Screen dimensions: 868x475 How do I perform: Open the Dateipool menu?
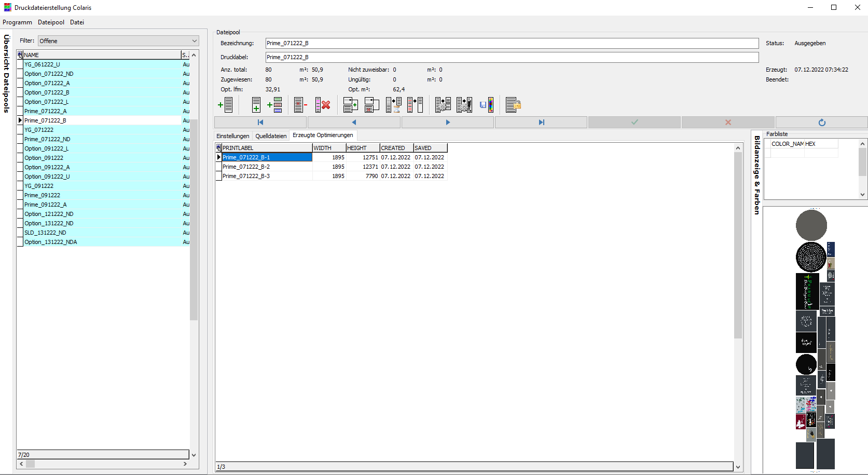[x=51, y=22]
